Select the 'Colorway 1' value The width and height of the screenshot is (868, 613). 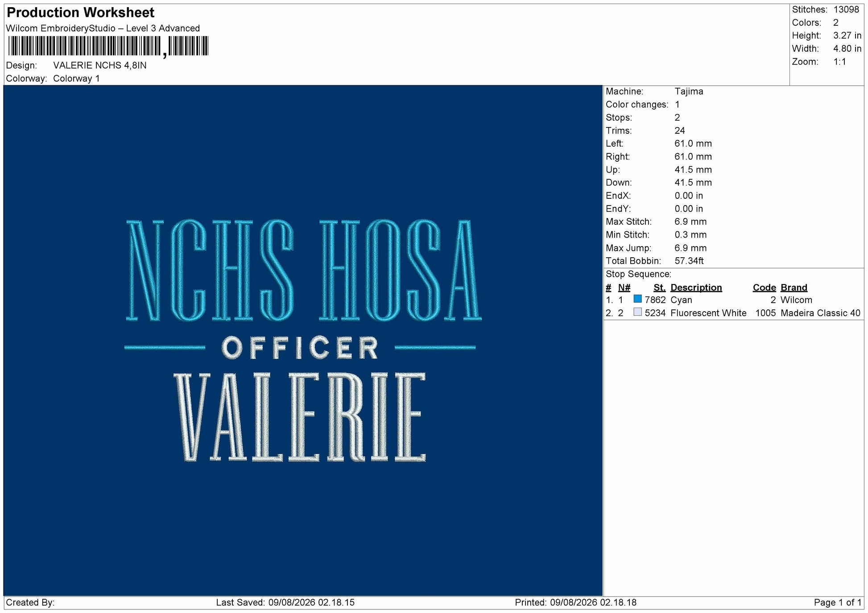point(76,78)
